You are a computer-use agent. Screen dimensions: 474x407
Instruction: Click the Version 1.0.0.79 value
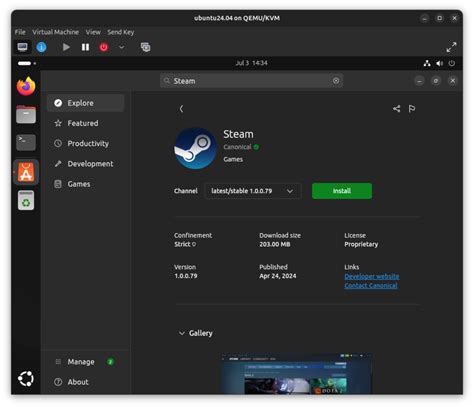(x=186, y=276)
